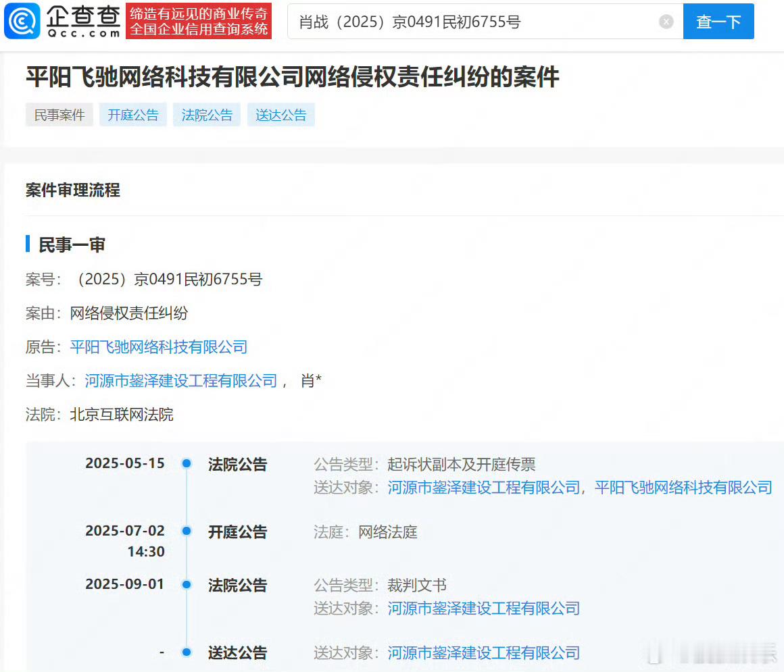Click the blue timeline dot beside 2025-05-15
The image size is (784, 672).
coord(186,464)
